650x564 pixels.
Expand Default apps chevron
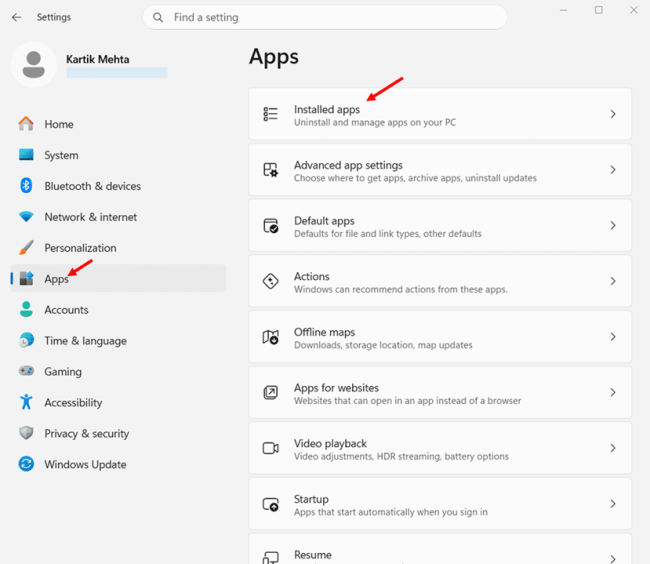tap(613, 225)
